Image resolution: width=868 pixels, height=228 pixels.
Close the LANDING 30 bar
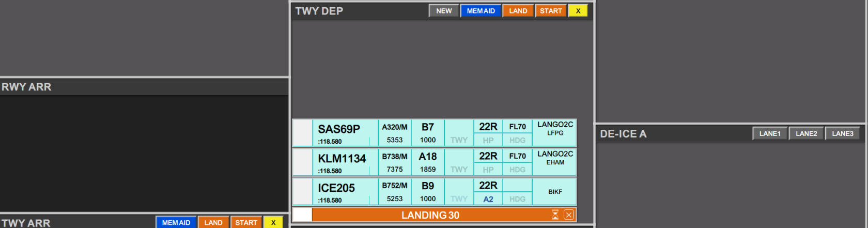coord(568,215)
